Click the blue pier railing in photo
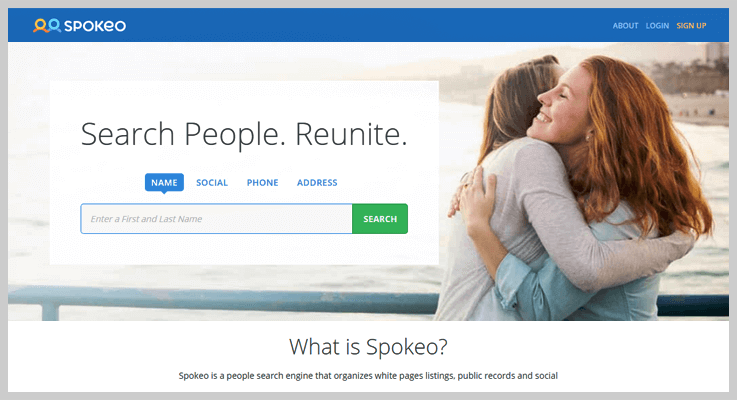The width and height of the screenshot is (737, 400). [221, 300]
